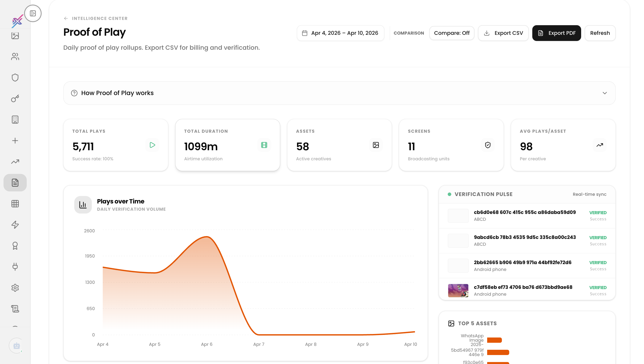Select the Total Duration card

[x=228, y=145]
